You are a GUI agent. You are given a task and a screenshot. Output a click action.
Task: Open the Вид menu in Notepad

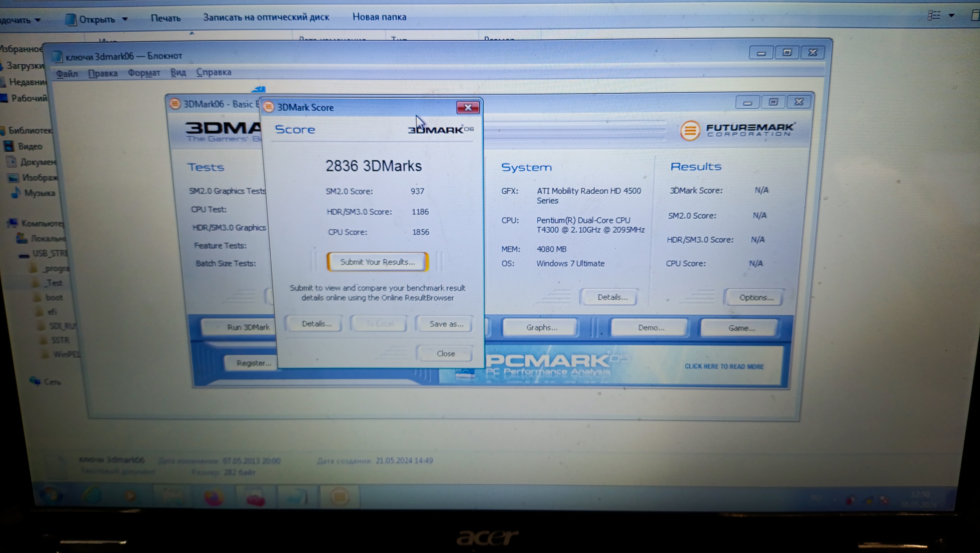pos(178,72)
